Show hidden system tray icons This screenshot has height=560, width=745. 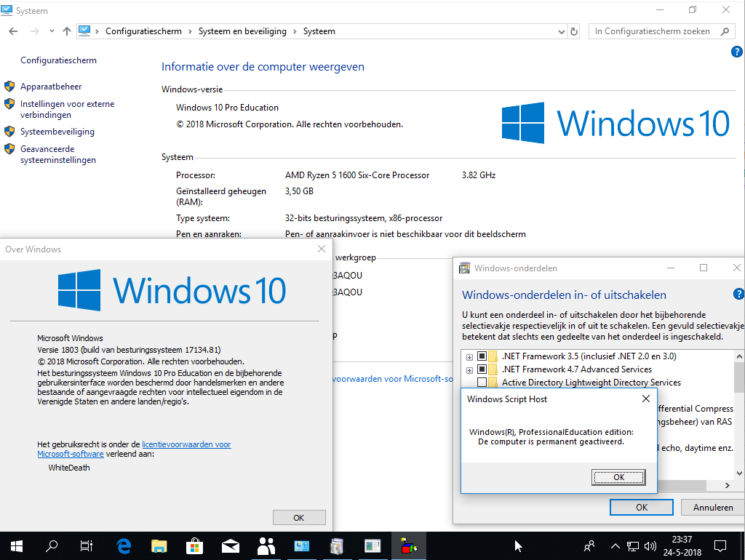(x=615, y=546)
